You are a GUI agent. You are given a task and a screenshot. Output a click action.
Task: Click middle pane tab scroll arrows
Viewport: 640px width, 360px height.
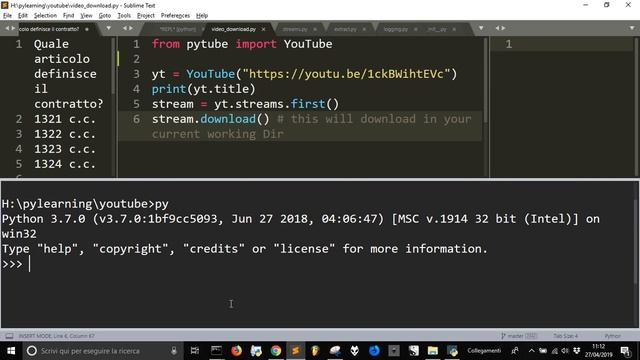point(128,28)
